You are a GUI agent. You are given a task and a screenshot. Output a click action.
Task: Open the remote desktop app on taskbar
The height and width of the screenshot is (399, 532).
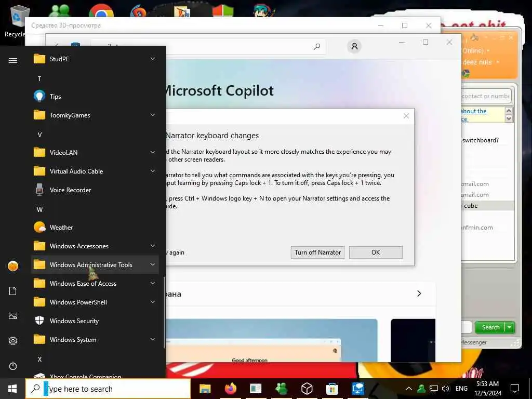pyautogui.click(x=357, y=389)
